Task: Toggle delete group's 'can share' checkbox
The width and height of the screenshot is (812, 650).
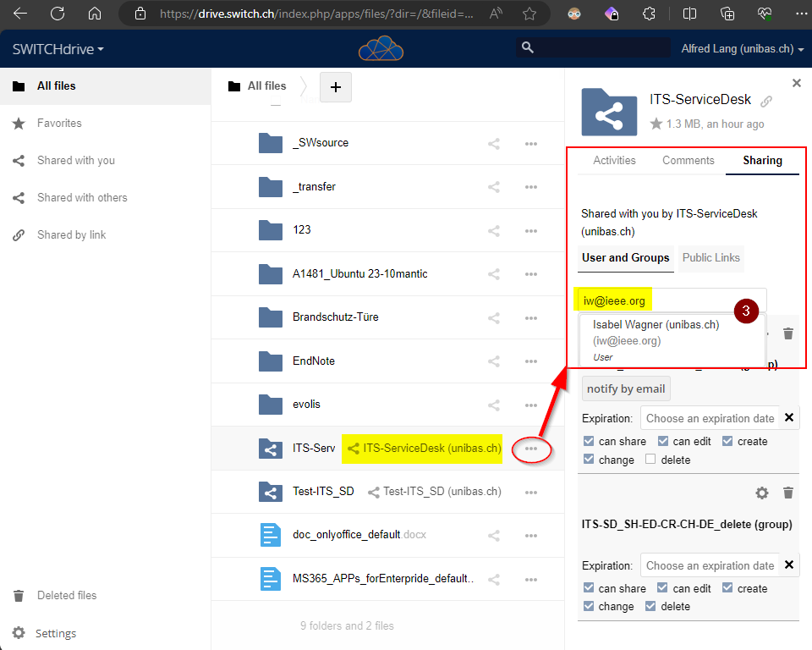Action: click(x=589, y=588)
